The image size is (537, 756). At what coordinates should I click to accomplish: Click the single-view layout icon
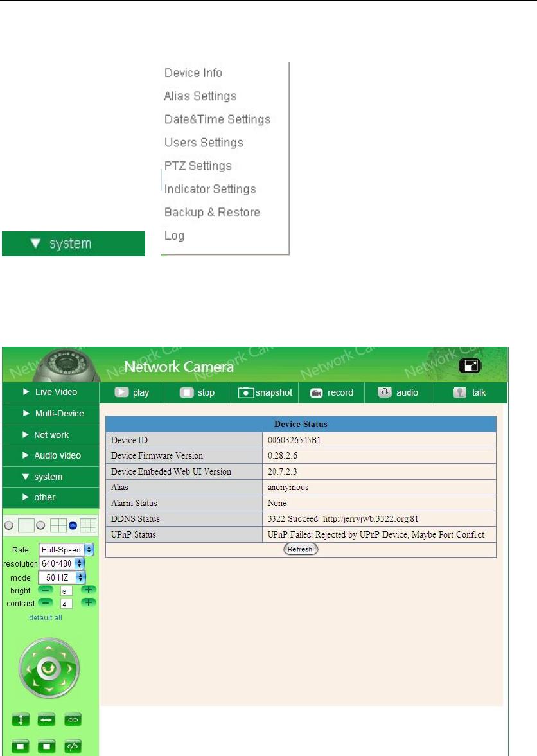point(26,525)
